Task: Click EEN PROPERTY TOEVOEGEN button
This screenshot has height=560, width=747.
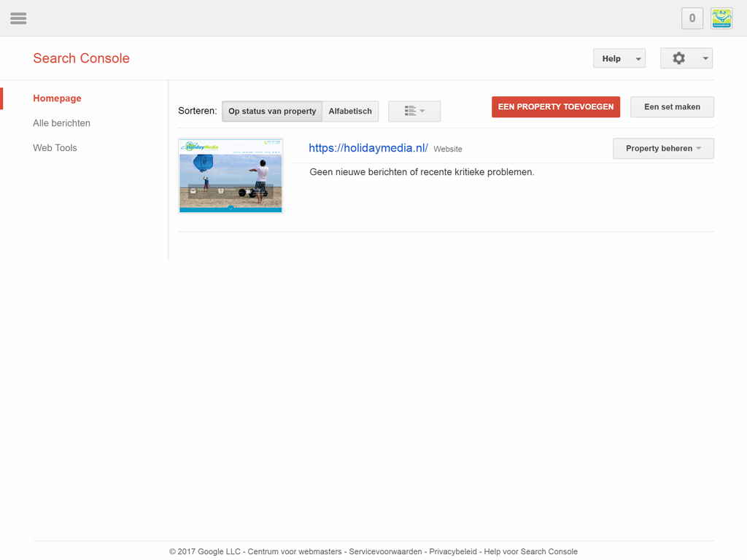Action: click(x=556, y=106)
